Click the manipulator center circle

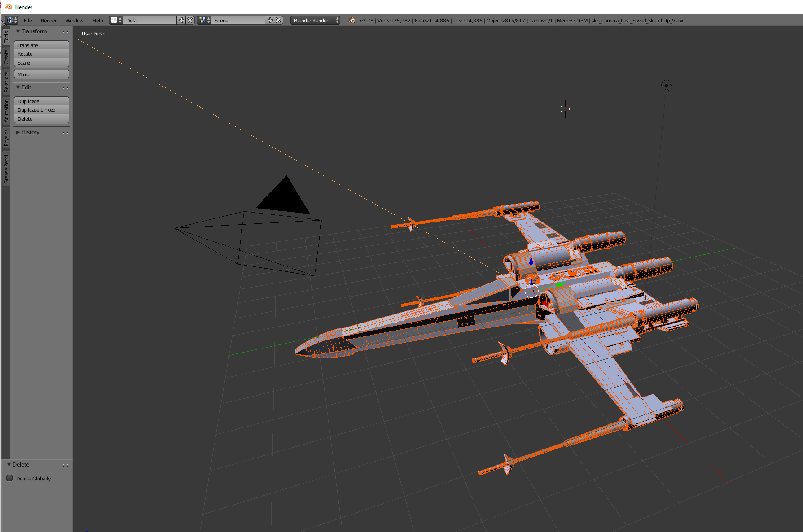[x=532, y=291]
